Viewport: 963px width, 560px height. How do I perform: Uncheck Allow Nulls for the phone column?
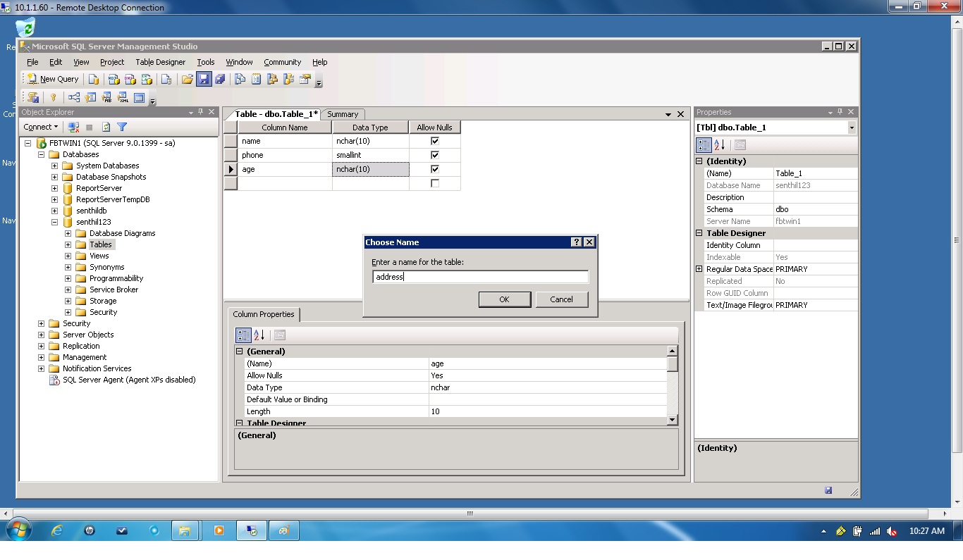[435, 154]
